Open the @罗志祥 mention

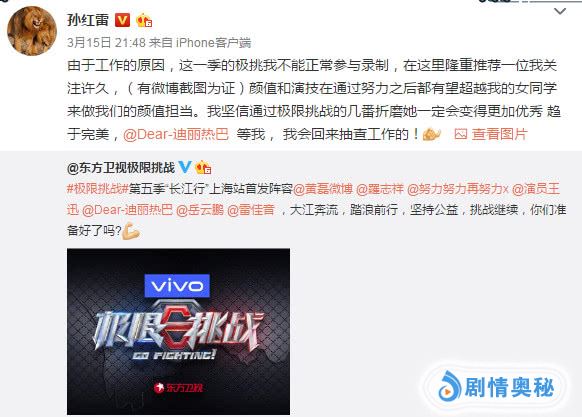(379, 189)
